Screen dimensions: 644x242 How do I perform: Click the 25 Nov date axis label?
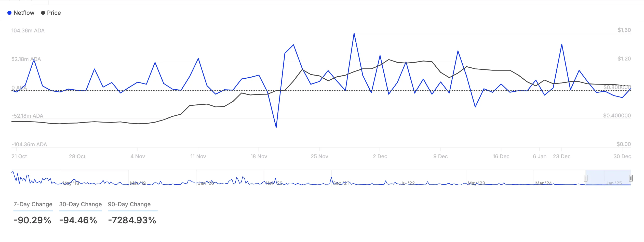pyautogui.click(x=319, y=156)
